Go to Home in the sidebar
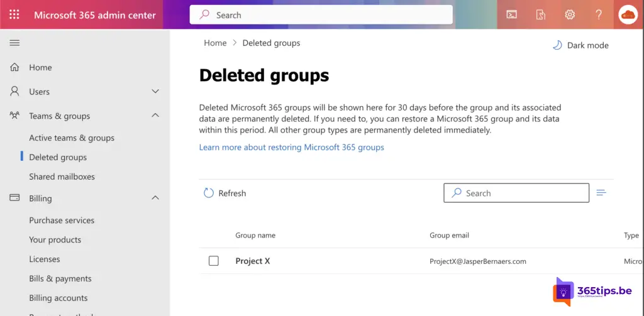The width and height of the screenshot is (644, 316). point(40,67)
